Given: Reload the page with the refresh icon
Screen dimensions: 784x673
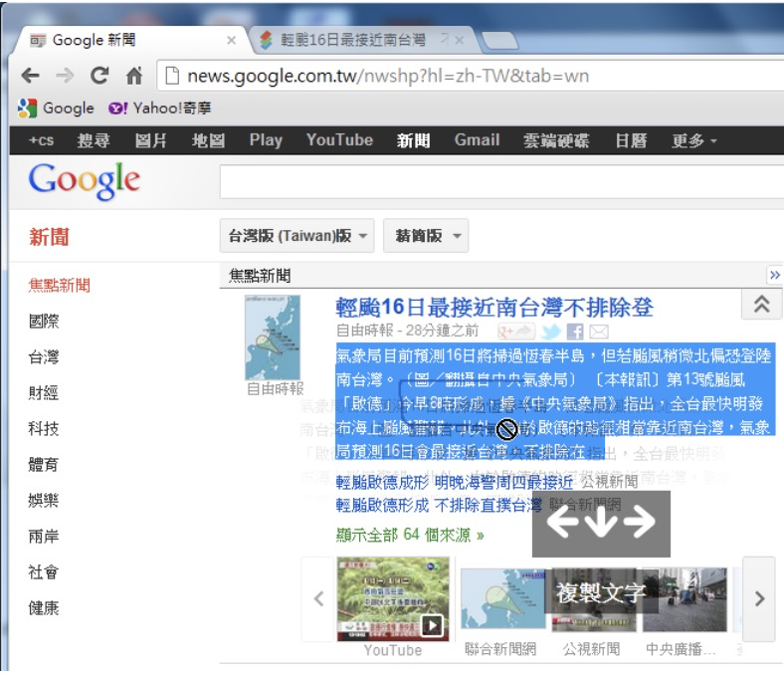Looking at the screenshot, I should click(99, 76).
